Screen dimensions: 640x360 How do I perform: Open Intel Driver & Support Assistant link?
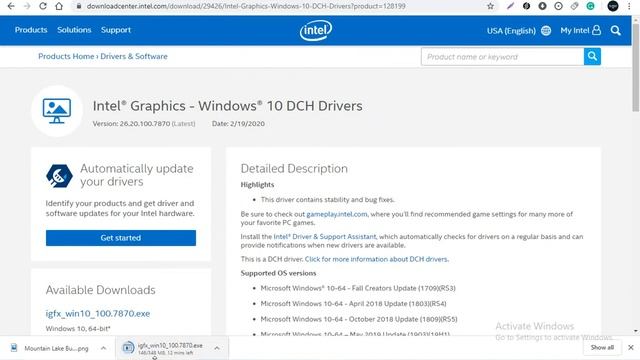(324, 236)
